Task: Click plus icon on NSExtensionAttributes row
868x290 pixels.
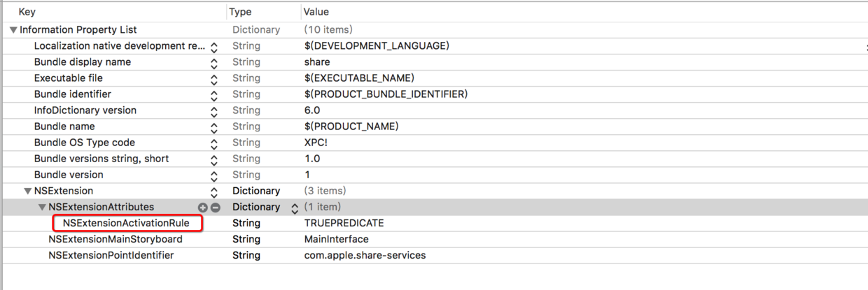Action: pyautogui.click(x=203, y=208)
